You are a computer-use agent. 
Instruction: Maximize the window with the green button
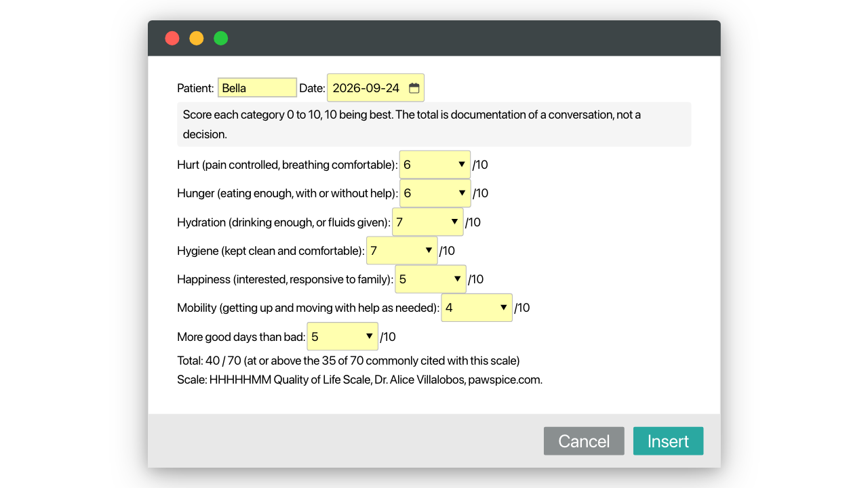[x=221, y=38]
